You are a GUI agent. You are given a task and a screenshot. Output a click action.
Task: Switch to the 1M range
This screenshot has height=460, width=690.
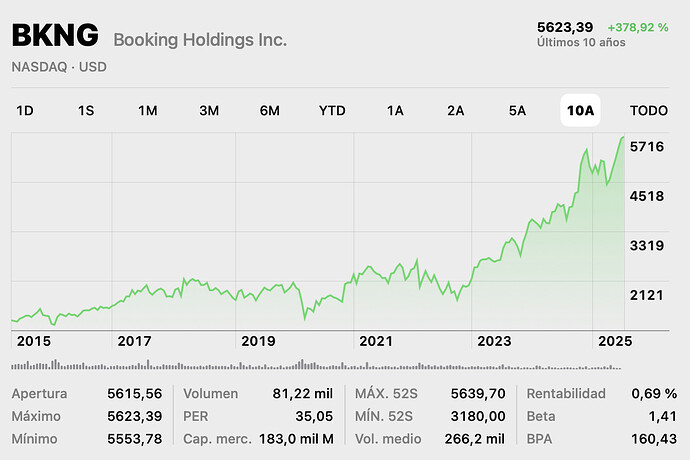147,110
